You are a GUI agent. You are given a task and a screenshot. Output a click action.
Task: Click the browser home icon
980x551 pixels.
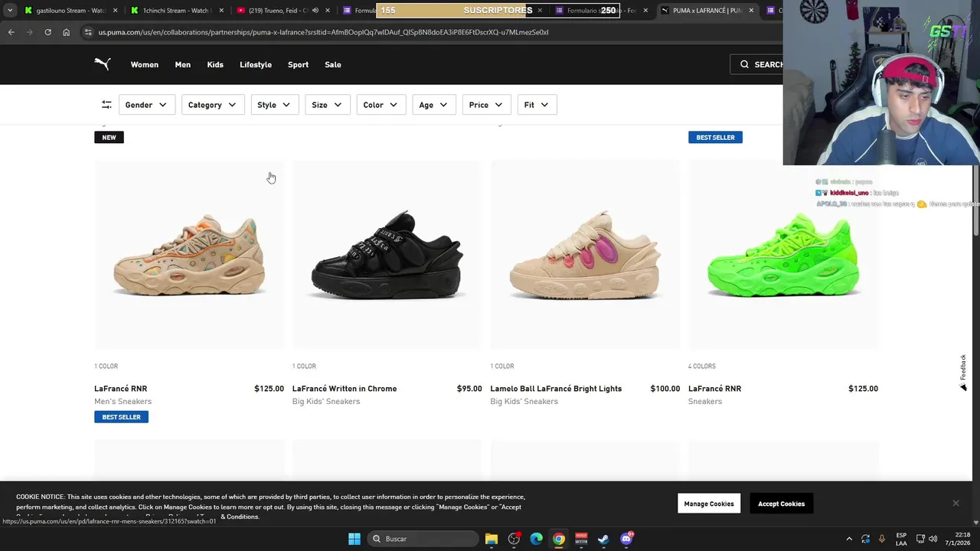(x=66, y=32)
